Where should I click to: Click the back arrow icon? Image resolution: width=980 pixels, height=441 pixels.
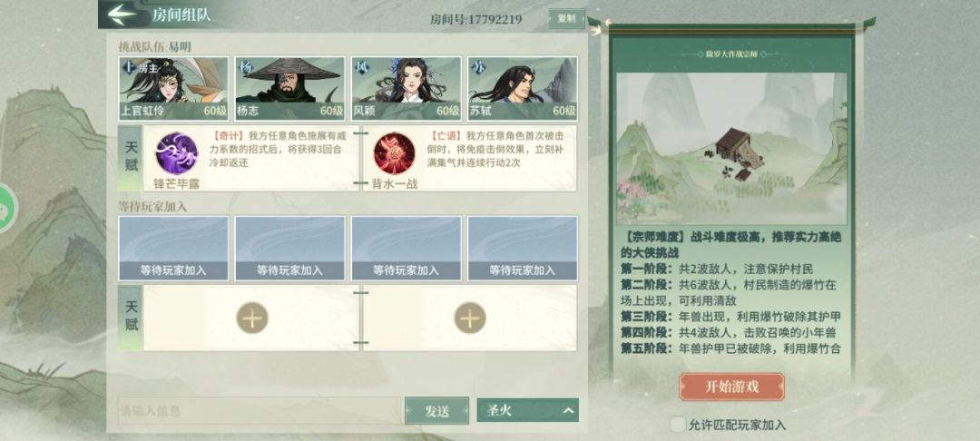(x=122, y=15)
